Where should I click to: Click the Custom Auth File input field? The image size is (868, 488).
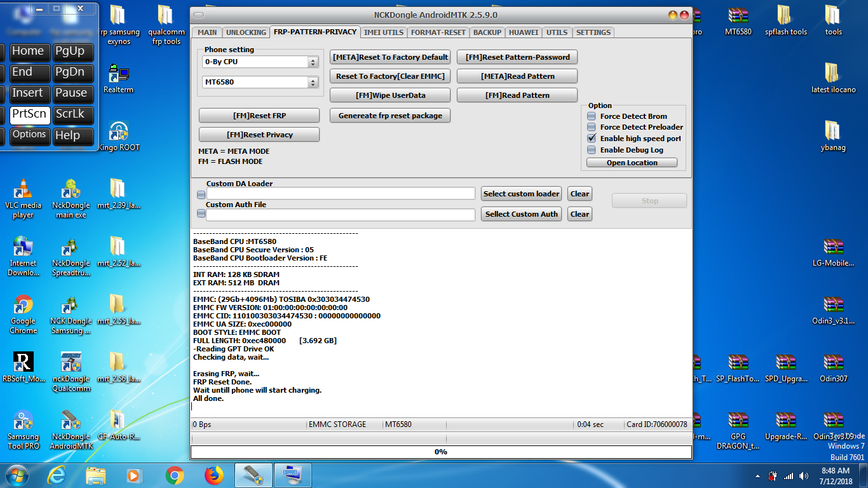pos(341,215)
